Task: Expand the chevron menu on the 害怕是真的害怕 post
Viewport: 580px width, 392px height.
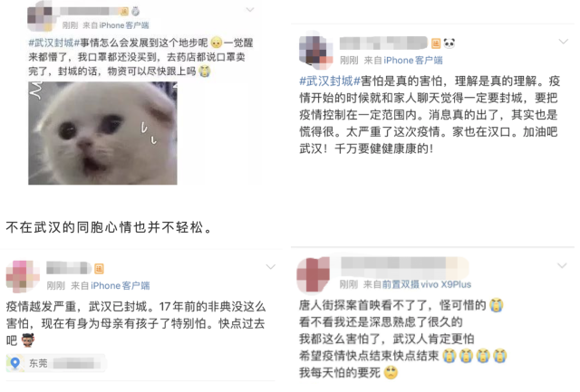Action: point(563,42)
